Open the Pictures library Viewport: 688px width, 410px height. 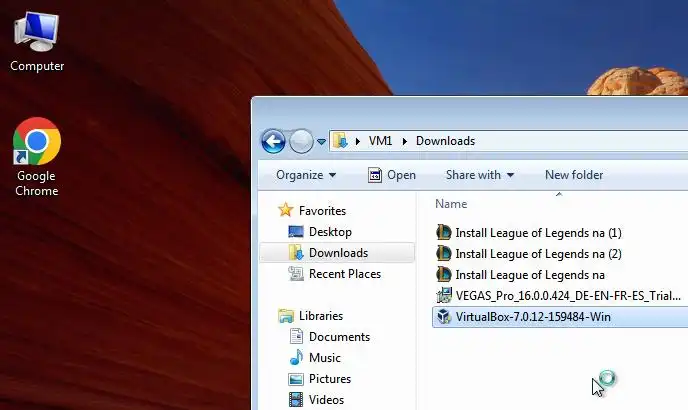330,379
